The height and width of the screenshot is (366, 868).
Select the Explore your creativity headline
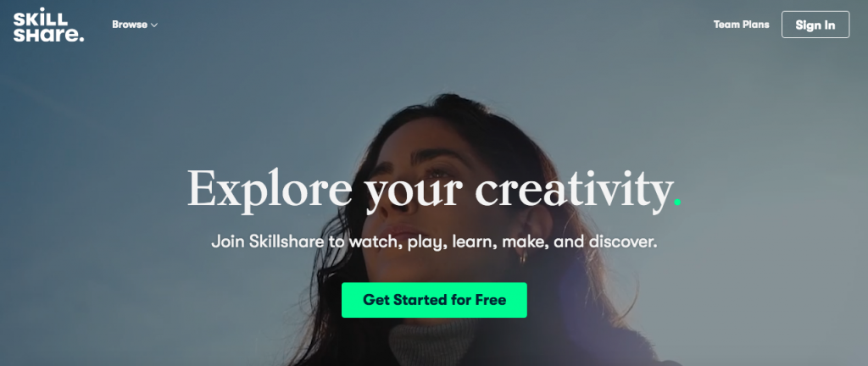pyautogui.click(x=434, y=189)
